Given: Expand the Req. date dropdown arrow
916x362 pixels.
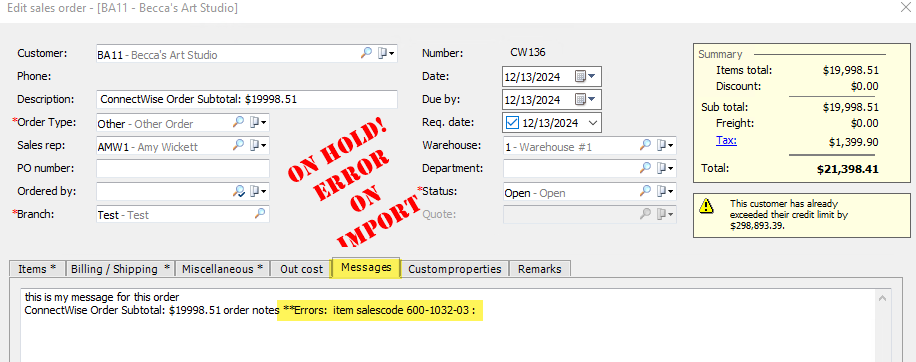Looking at the screenshot, I should 593,123.
